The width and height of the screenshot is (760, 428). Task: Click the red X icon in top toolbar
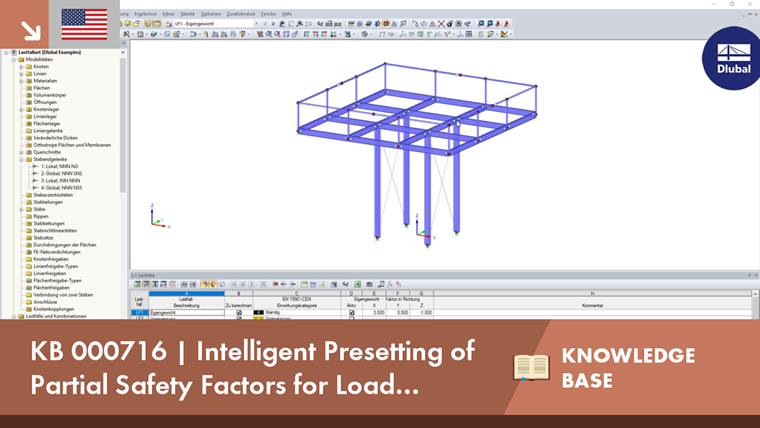coord(441,24)
